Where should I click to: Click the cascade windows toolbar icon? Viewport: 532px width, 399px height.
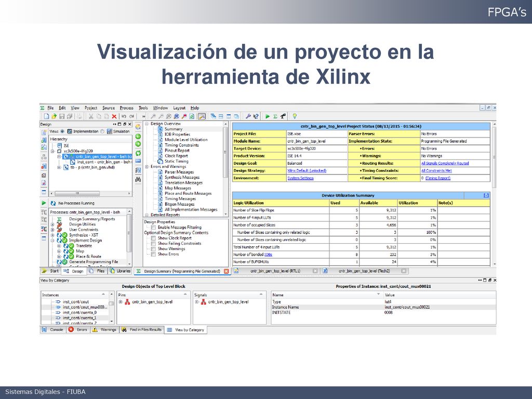coord(213,116)
